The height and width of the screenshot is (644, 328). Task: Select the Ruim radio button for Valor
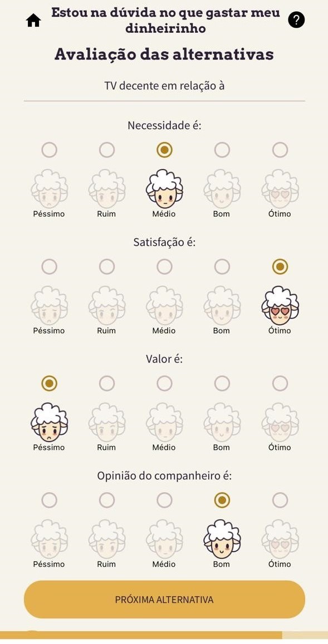(x=107, y=383)
